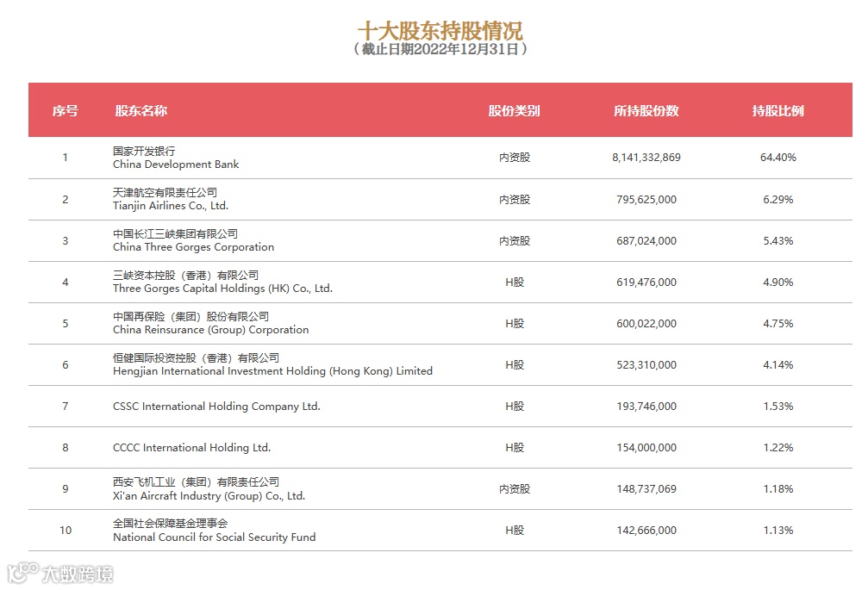Click the 1.18% shareholding ratio
Viewport: 868px width, 590px height.
point(777,489)
